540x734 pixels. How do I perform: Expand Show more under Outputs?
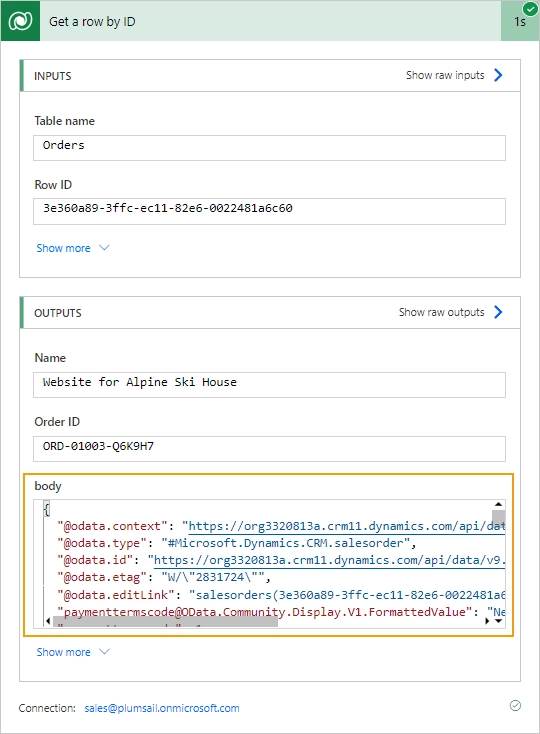(73, 652)
